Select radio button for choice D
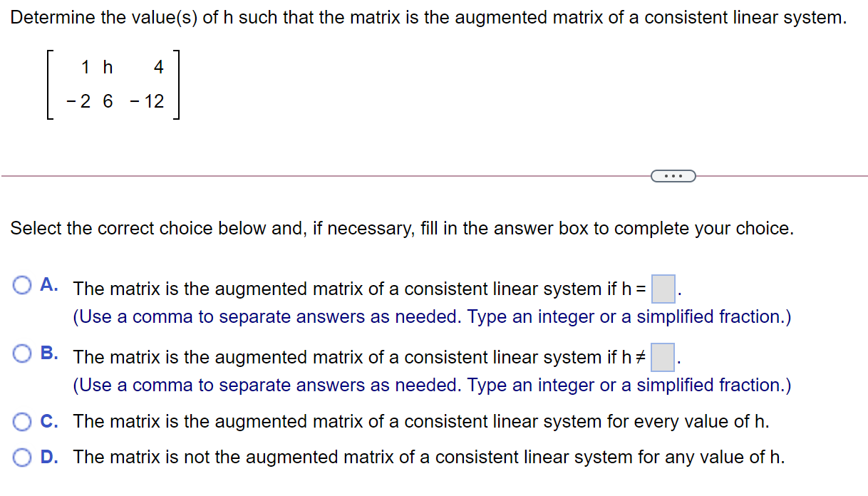The width and height of the screenshot is (868, 496). pos(23,457)
